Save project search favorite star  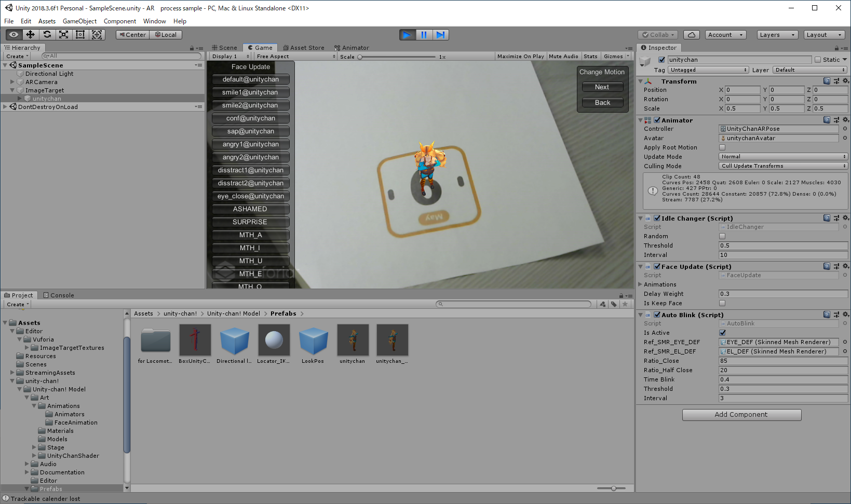point(625,304)
